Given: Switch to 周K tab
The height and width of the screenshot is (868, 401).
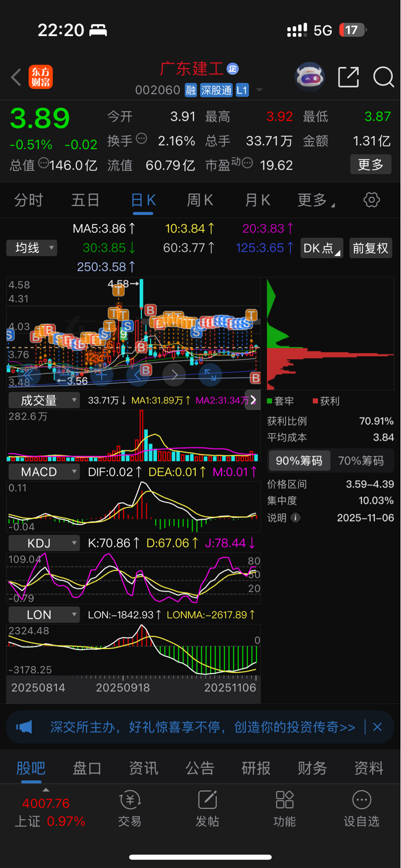Looking at the screenshot, I should pos(200,200).
